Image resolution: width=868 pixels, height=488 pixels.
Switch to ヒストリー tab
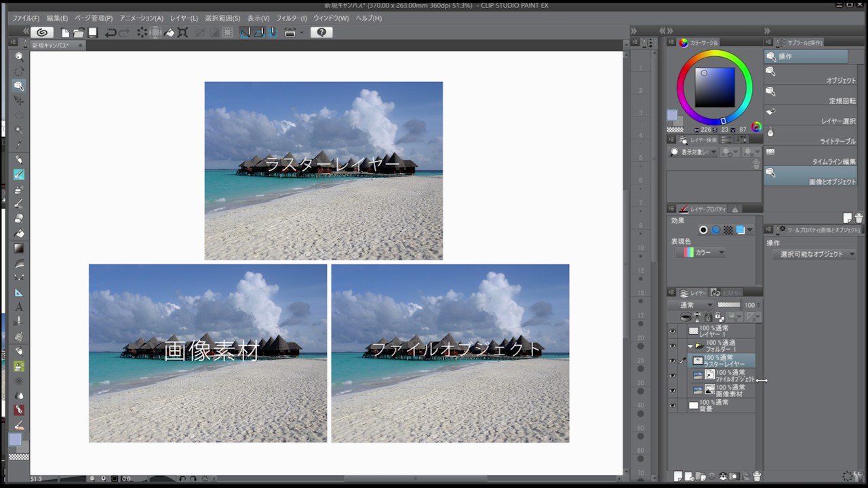pyautogui.click(x=727, y=293)
